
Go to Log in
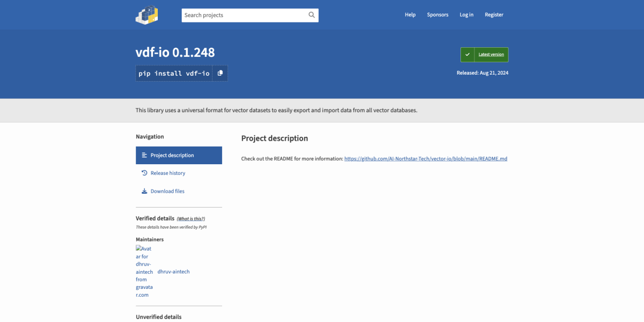point(466,15)
